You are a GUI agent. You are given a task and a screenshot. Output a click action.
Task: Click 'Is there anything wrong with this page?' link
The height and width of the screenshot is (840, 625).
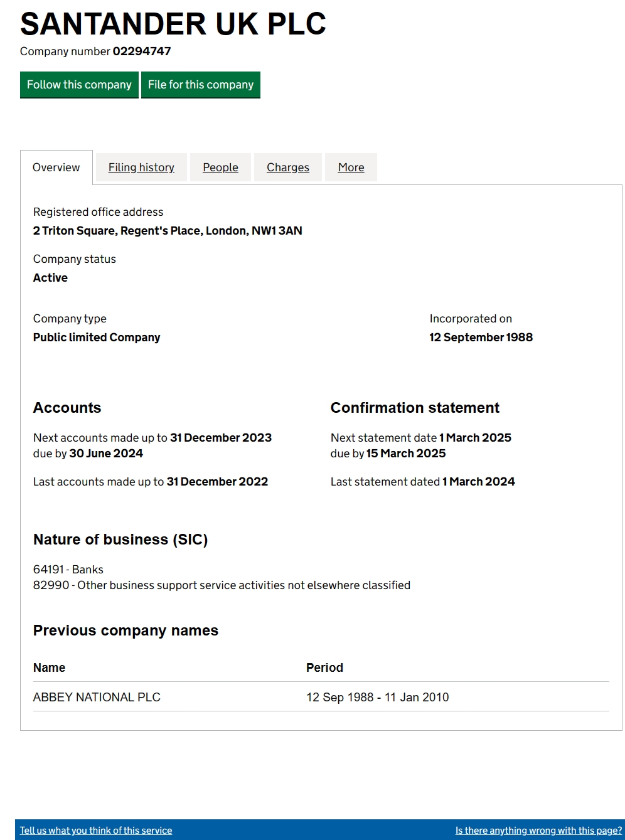point(538,831)
